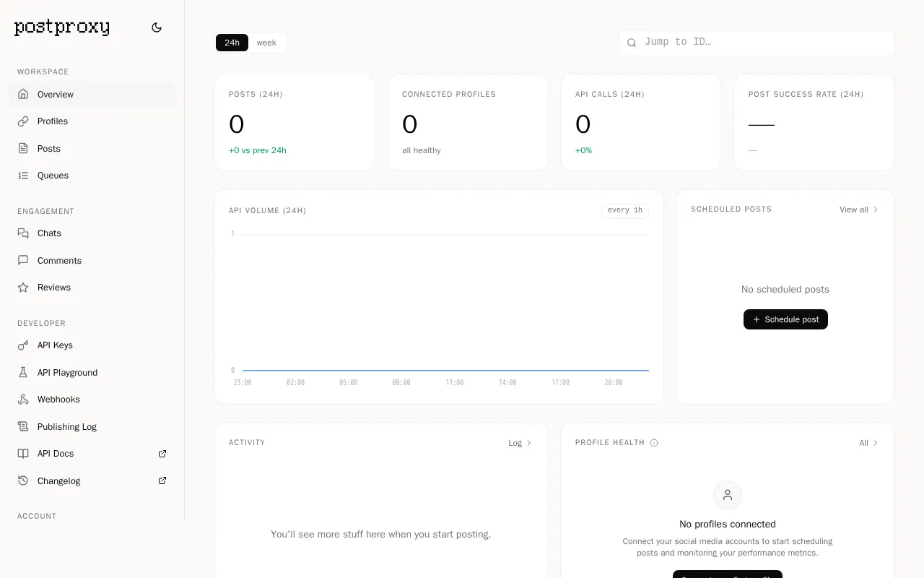Click the Comments speech icon
924x578 pixels.
click(23, 260)
